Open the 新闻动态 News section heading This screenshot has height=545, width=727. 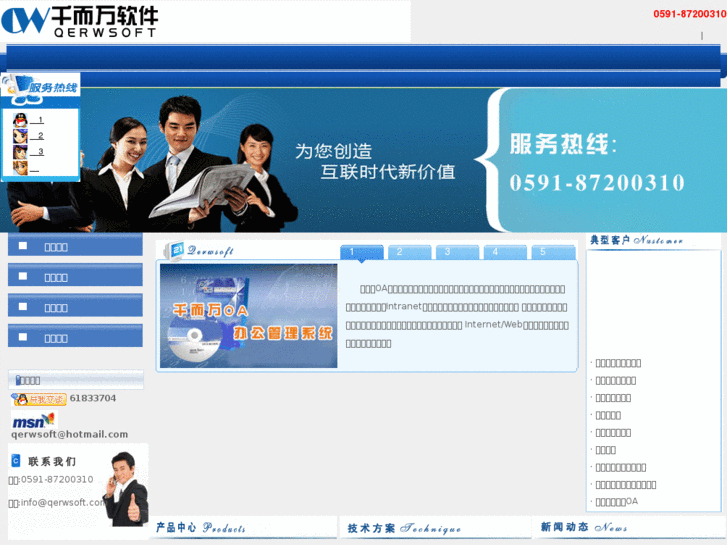(x=584, y=527)
